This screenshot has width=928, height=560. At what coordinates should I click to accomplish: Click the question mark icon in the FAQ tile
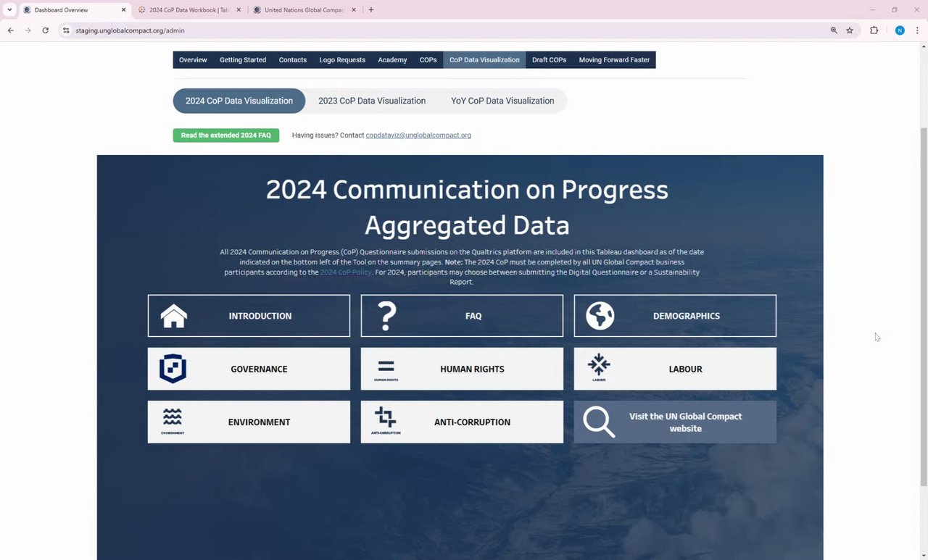[387, 316]
